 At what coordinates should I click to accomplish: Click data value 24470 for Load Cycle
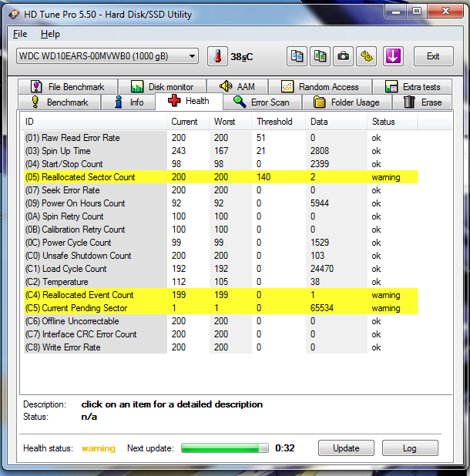[322, 269]
